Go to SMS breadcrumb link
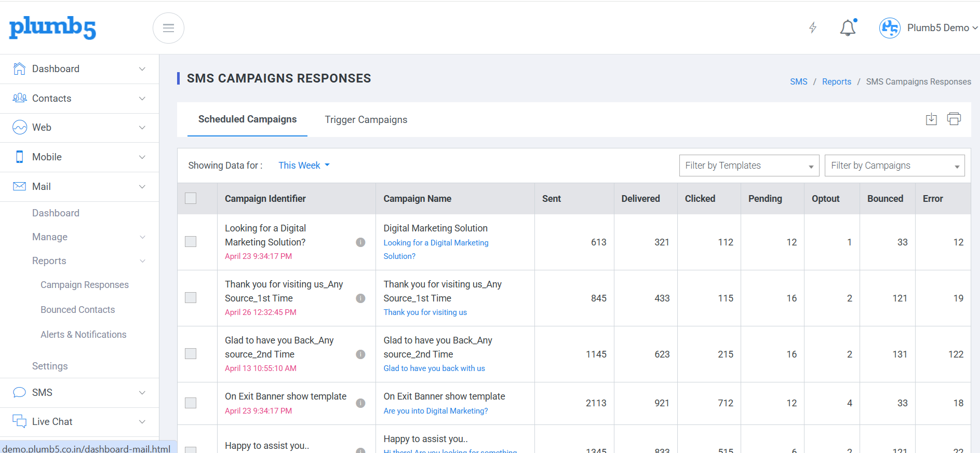980x453 pixels. [799, 82]
